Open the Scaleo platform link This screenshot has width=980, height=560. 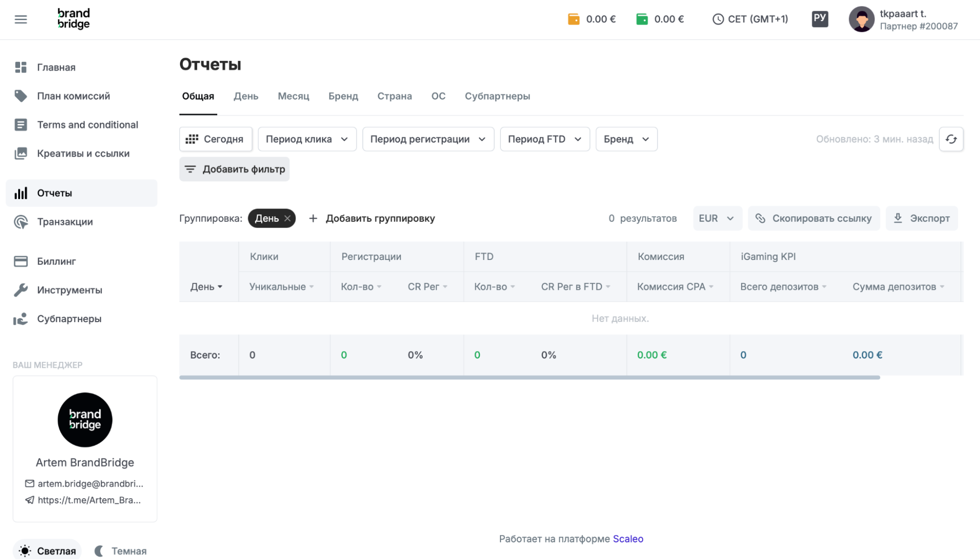click(x=628, y=539)
